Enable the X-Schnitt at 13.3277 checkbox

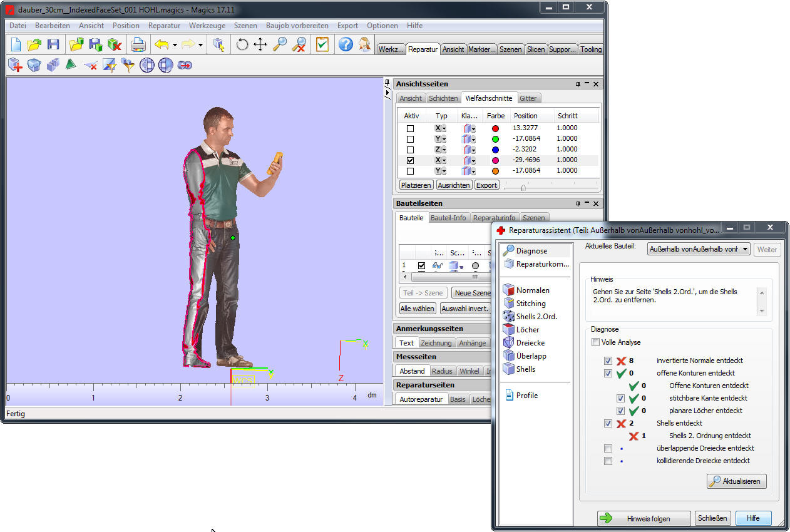(410, 128)
